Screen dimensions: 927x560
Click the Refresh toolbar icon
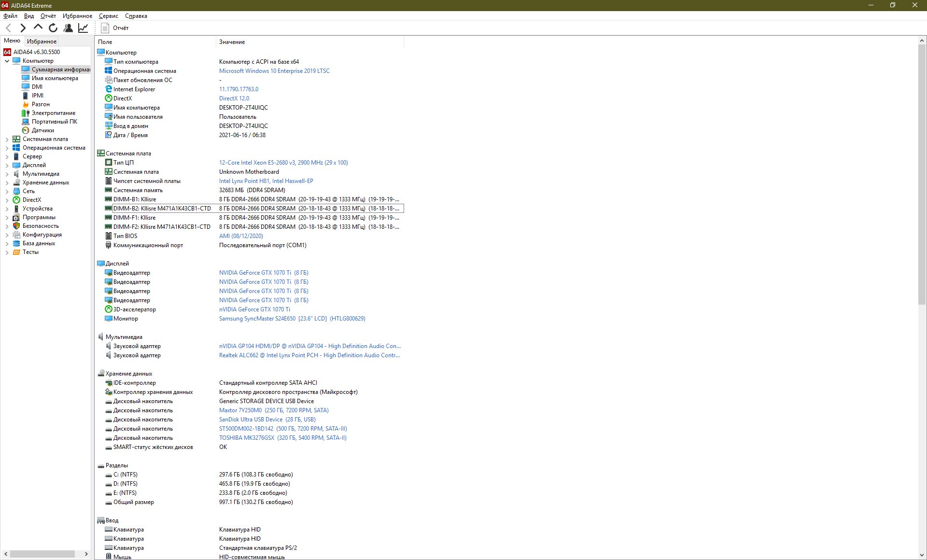coord(53,28)
